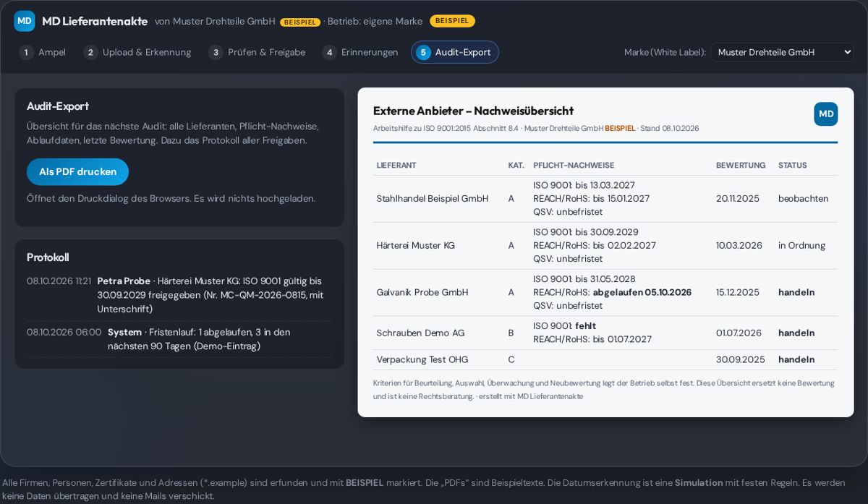This screenshot has width=868, height=504.
Task: Open the Erinnerungen tab
Action: coord(360,52)
